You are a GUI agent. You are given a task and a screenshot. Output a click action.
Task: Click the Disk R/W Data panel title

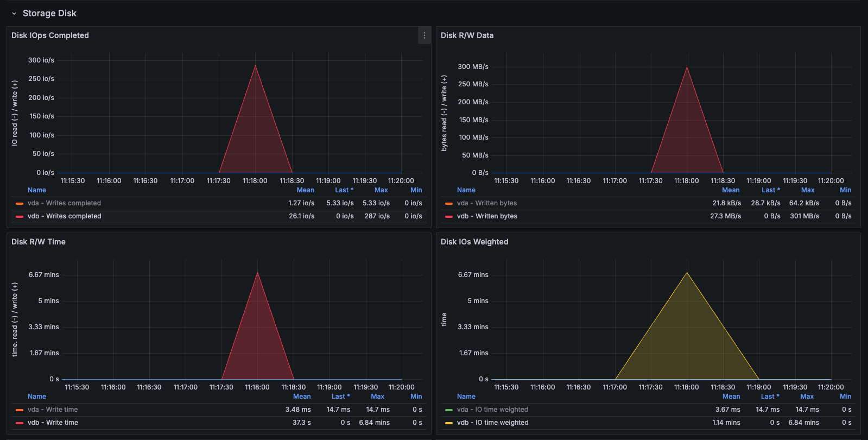coord(467,35)
